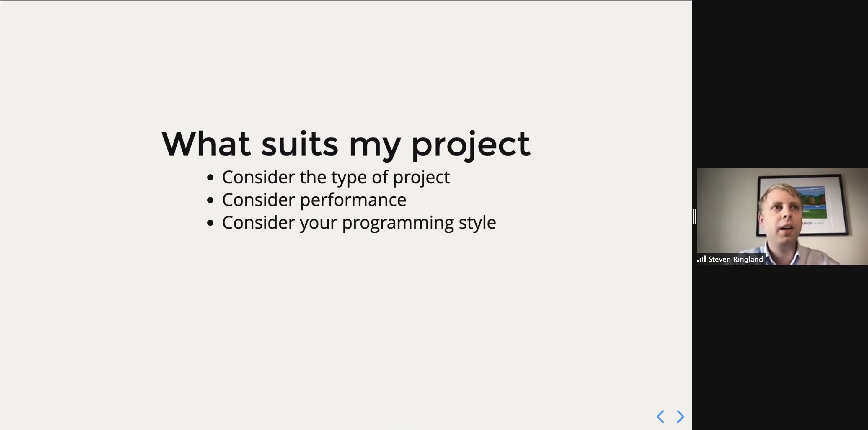
Task: Select the Consider performance bullet text
Action: (314, 200)
